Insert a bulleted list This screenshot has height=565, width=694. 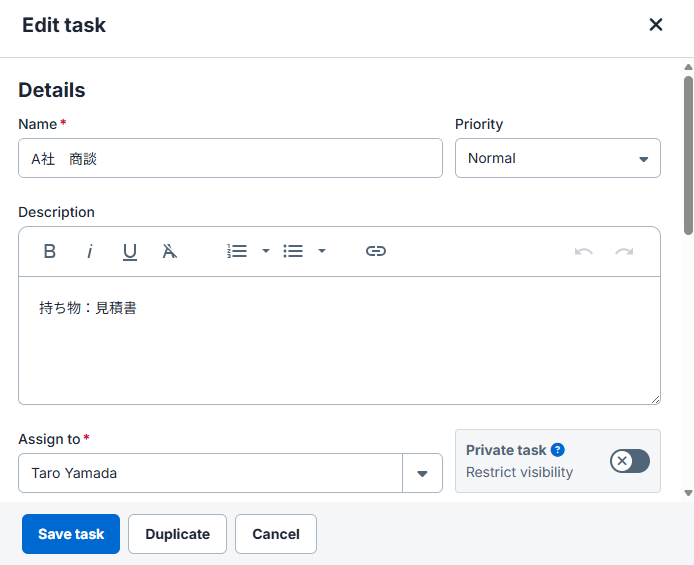coord(293,251)
